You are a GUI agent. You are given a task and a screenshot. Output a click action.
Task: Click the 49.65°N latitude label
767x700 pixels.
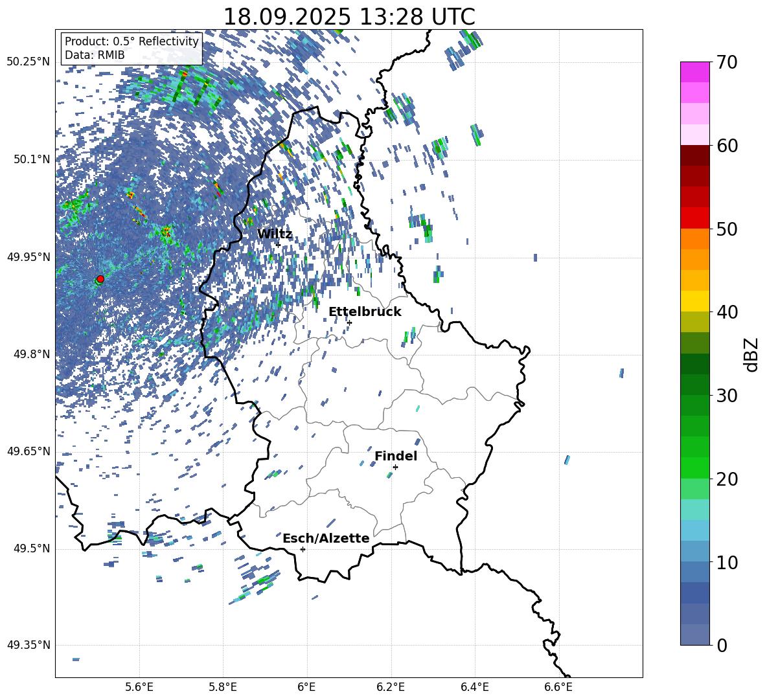point(29,451)
